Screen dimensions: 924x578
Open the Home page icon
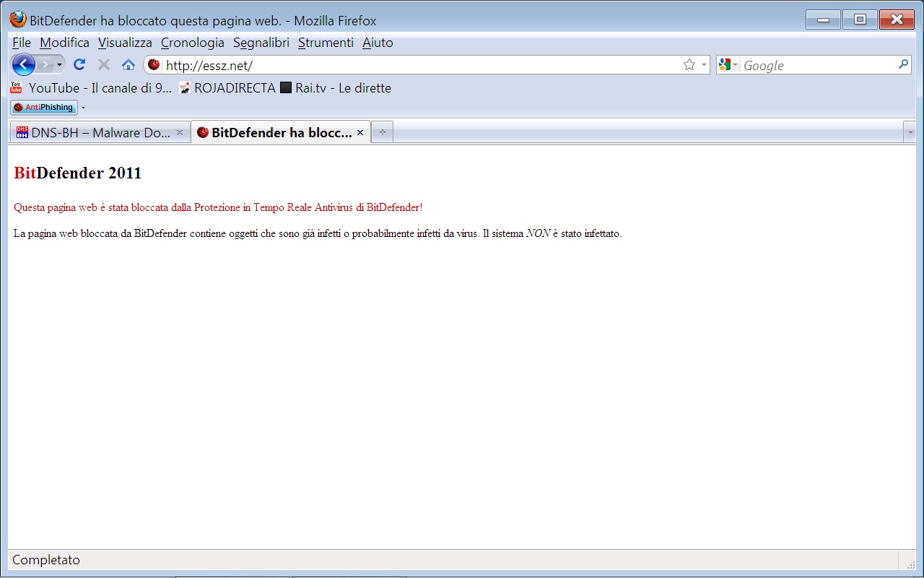[128, 65]
